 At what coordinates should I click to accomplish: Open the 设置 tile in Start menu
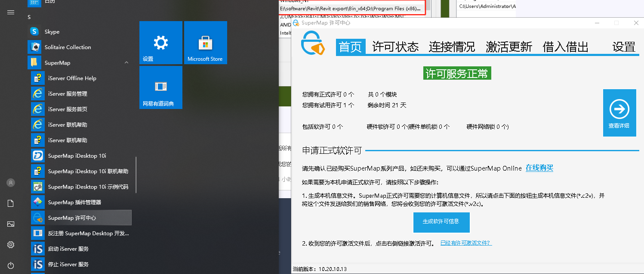tap(161, 43)
